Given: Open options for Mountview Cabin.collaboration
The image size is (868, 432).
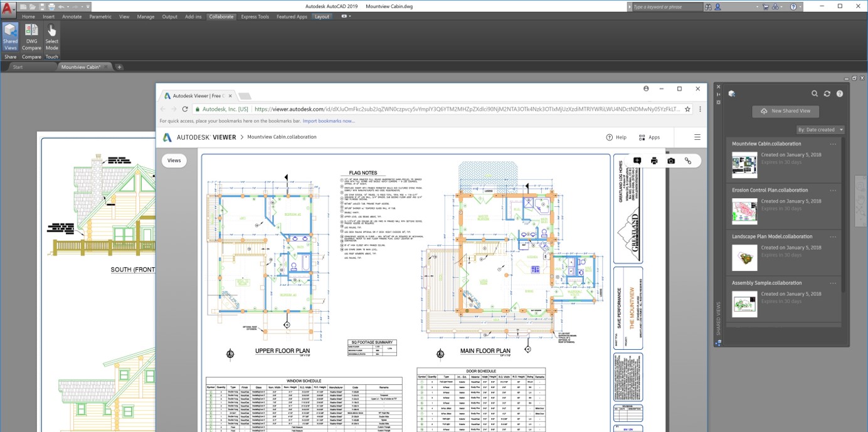Looking at the screenshot, I should (x=833, y=144).
